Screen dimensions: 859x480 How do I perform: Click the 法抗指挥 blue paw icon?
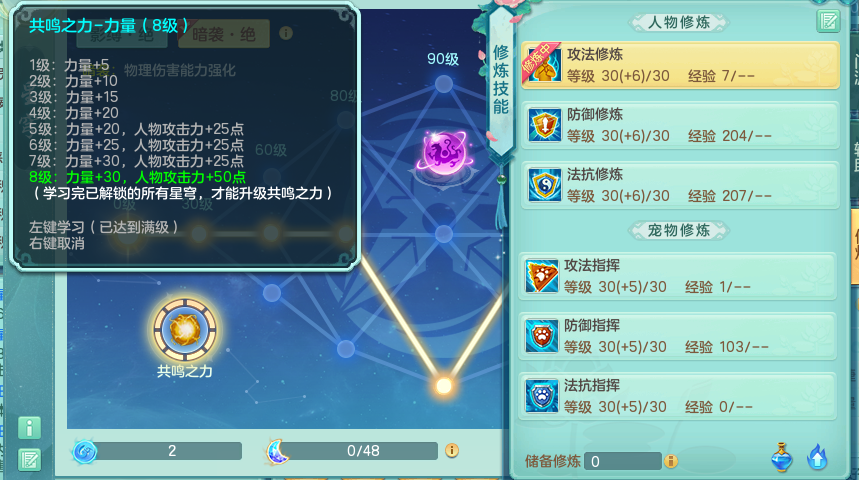point(542,396)
